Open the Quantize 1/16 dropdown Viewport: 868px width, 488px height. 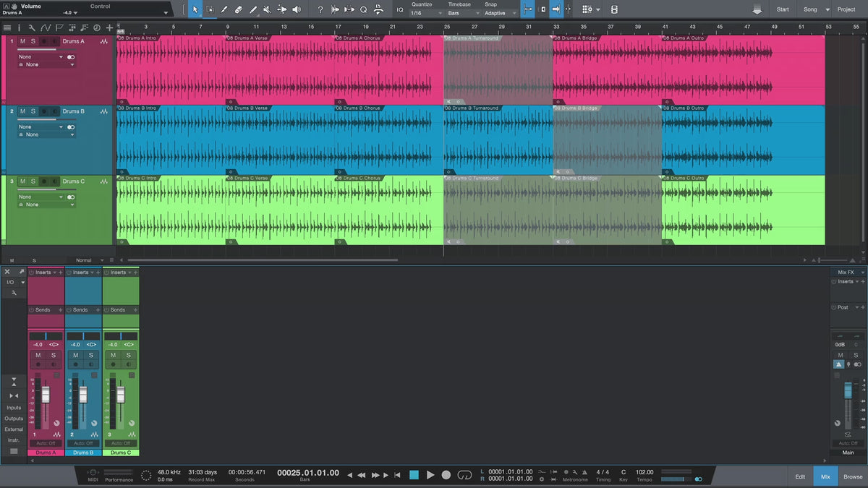(x=421, y=13)
